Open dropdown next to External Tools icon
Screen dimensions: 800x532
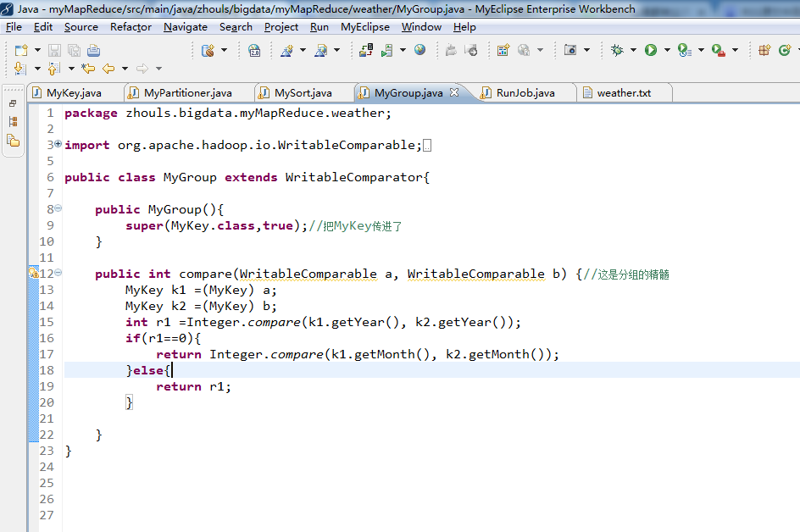pyautogui.click(x=735, y=50)
